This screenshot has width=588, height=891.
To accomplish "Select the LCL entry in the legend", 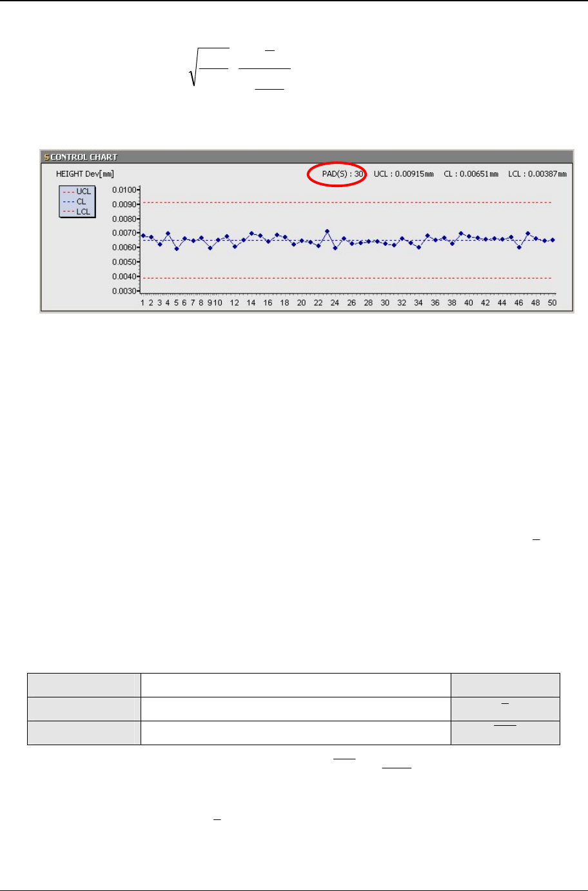I will (x=77, y=212).
